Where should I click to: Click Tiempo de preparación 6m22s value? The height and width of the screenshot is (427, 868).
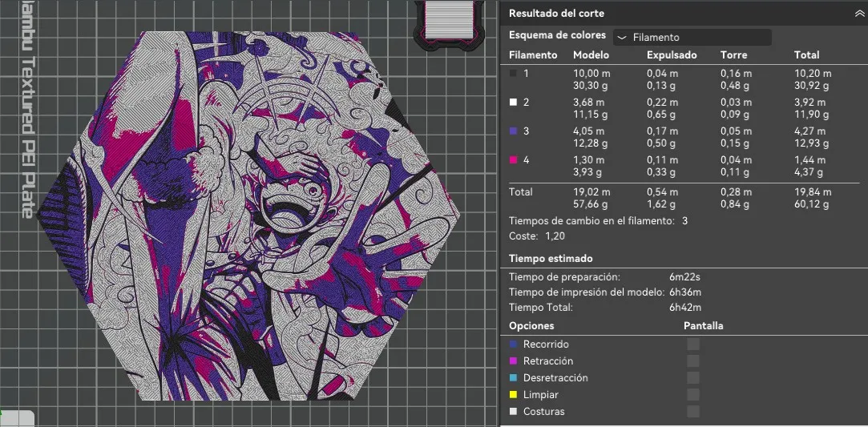684,277
